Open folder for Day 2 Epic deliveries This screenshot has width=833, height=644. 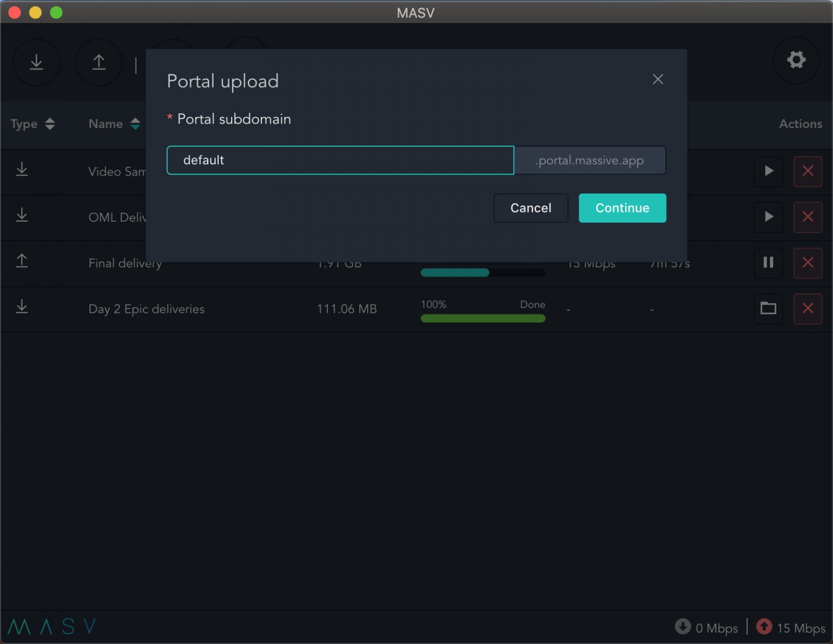pyautogui.click(x=768, y=308)
